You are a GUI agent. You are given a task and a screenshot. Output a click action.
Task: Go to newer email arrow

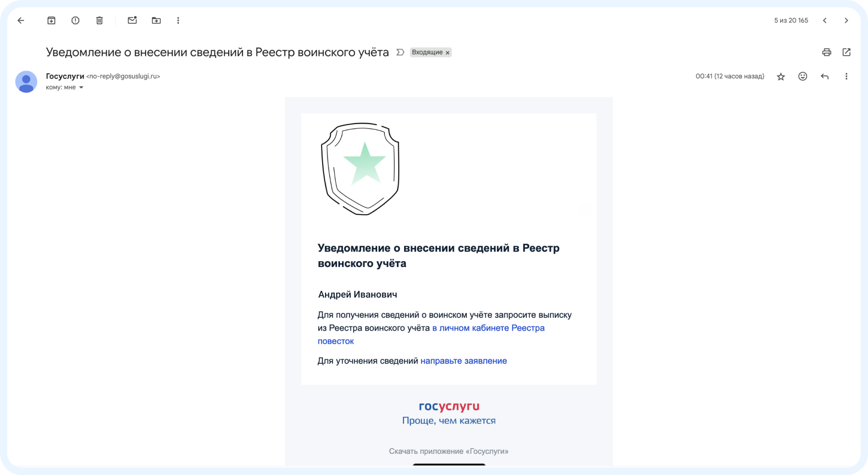[x=825, y=20]
